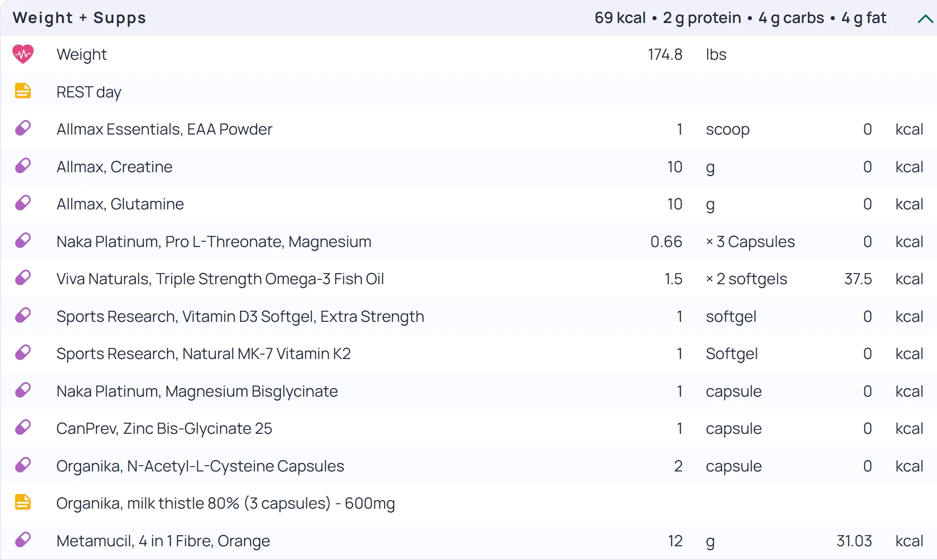Screen dimensions: 937x560
Task: Click the 31.03 kcal value for Metamucil
Action: 854,541
